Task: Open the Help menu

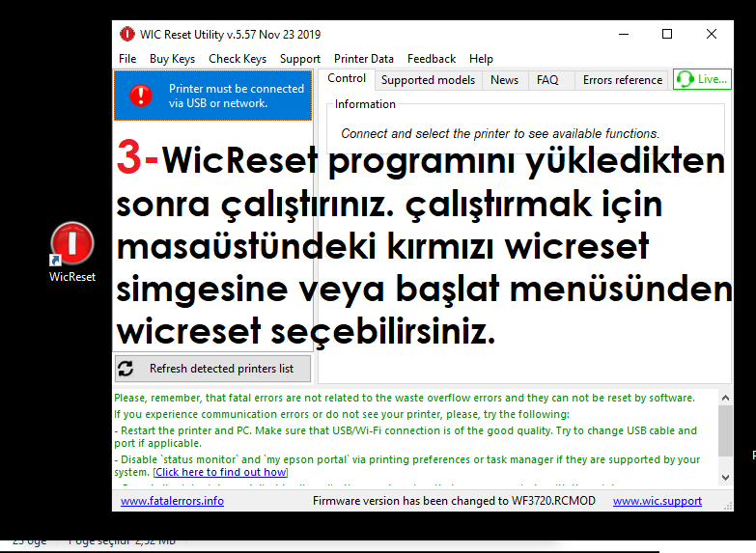Action: pos(481,59)
